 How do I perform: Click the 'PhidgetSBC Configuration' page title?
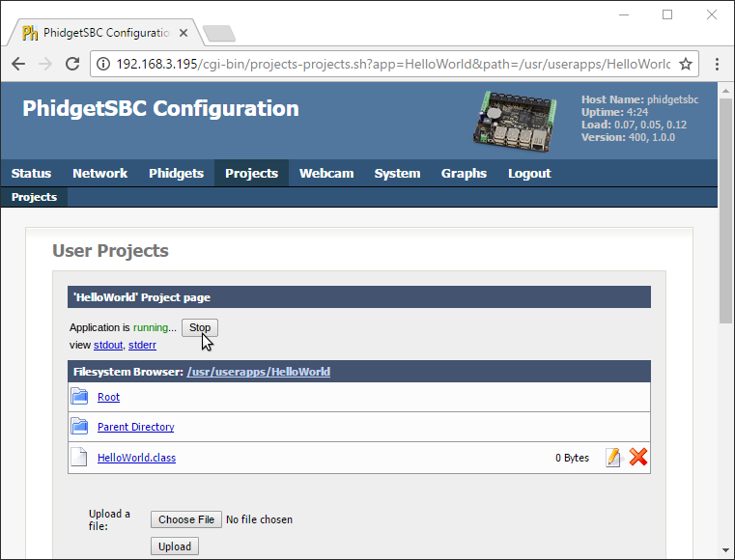[x=160, y=109]
